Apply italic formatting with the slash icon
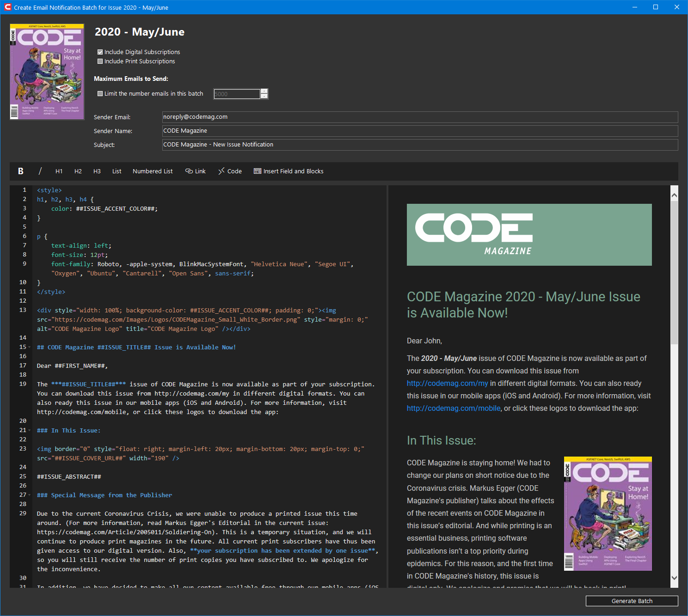Image resolution: width=688 pixels, height=616 pixels. 40,171
